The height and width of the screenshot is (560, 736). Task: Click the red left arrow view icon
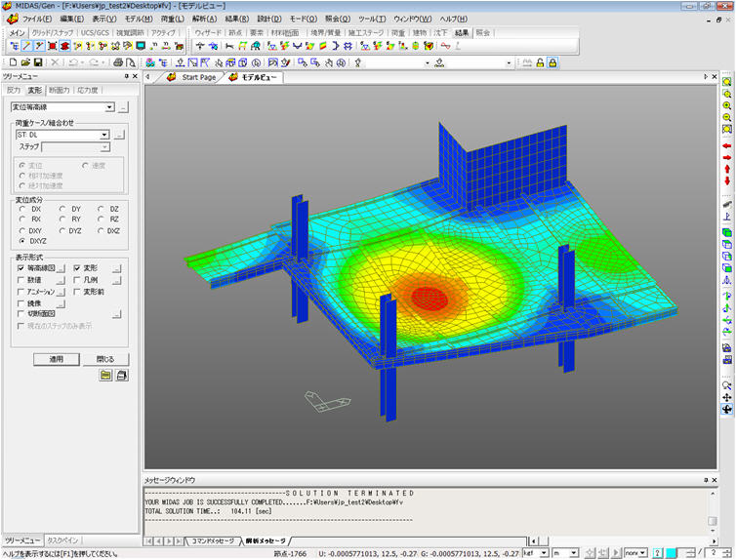pyautogui.click(x=727, y=146)
